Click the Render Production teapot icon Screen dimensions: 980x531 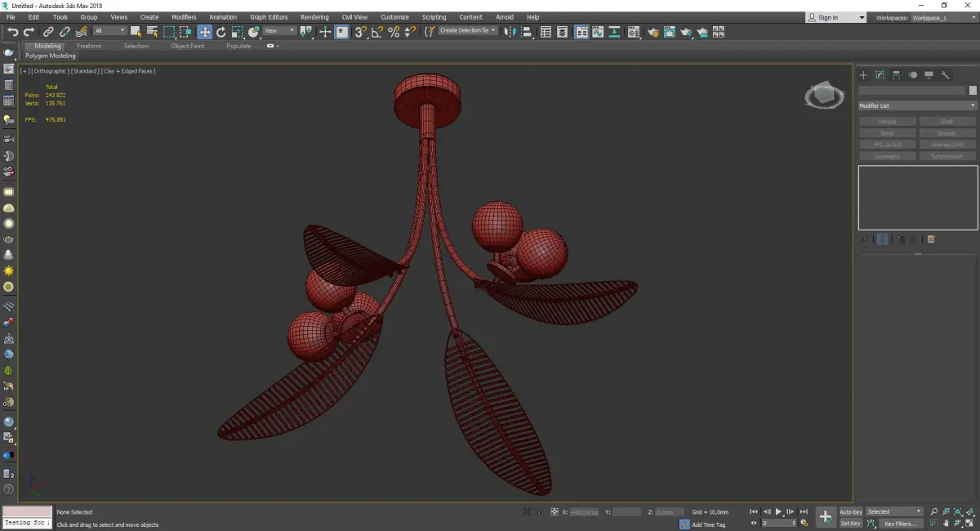click(x=687, y=32)
